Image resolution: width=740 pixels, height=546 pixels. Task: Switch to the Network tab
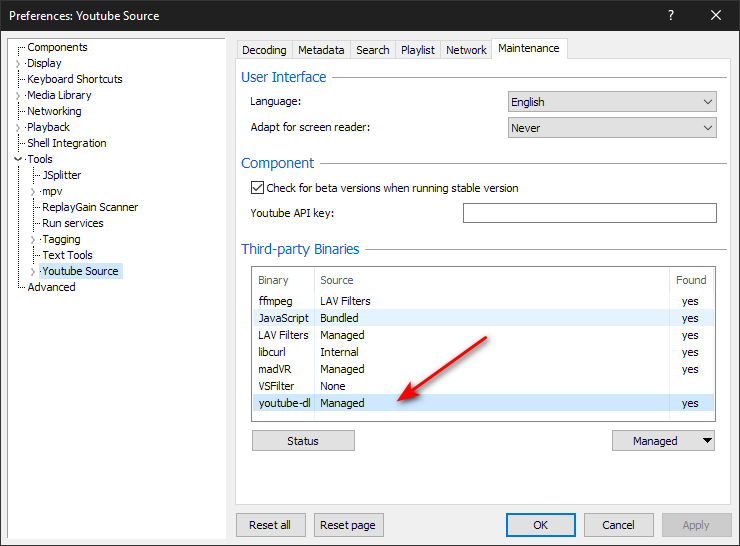coord(466,50)
